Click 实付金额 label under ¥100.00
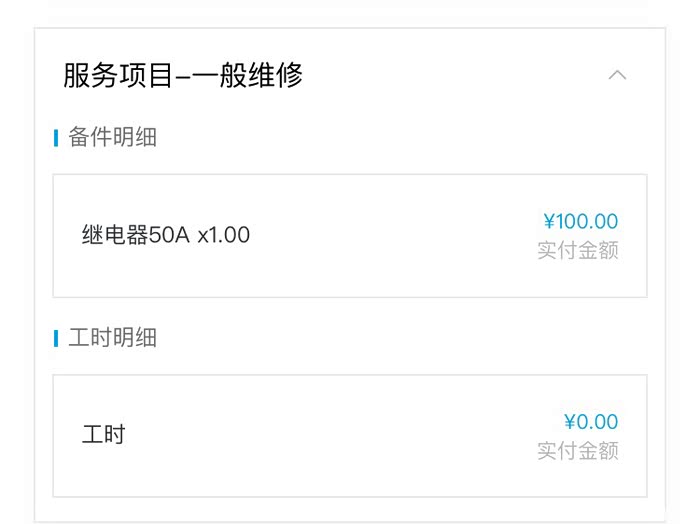 [578, 250]
